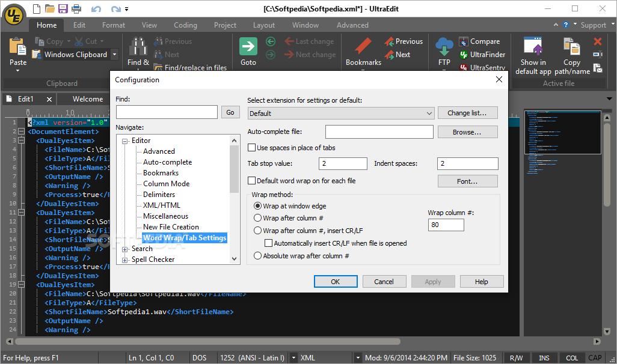Image resolution: width=617 pixels, height=364 pixels.
Task: Select Wrap at window edge radio
Action: click(x=258, y=206)
